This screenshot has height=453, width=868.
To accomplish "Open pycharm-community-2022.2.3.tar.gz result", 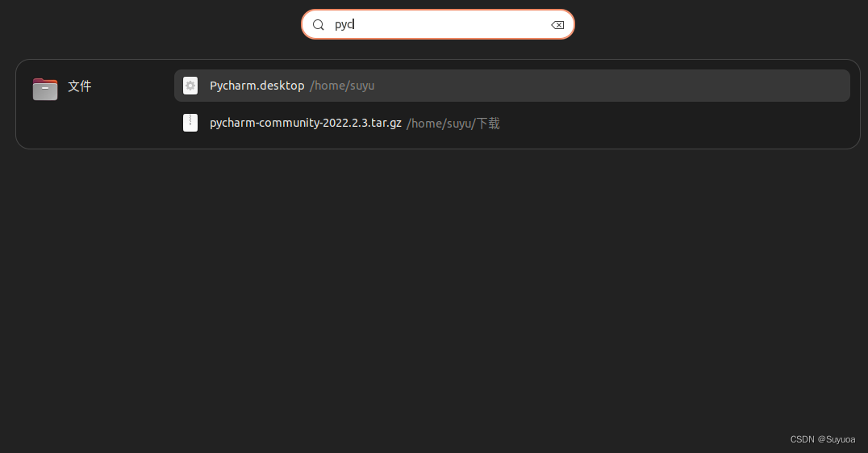I will click(x=306, y=123).
